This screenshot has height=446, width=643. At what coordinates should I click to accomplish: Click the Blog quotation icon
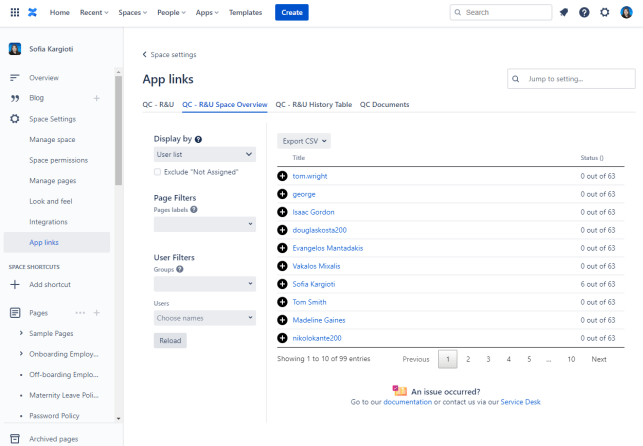[x=15, y=98]
